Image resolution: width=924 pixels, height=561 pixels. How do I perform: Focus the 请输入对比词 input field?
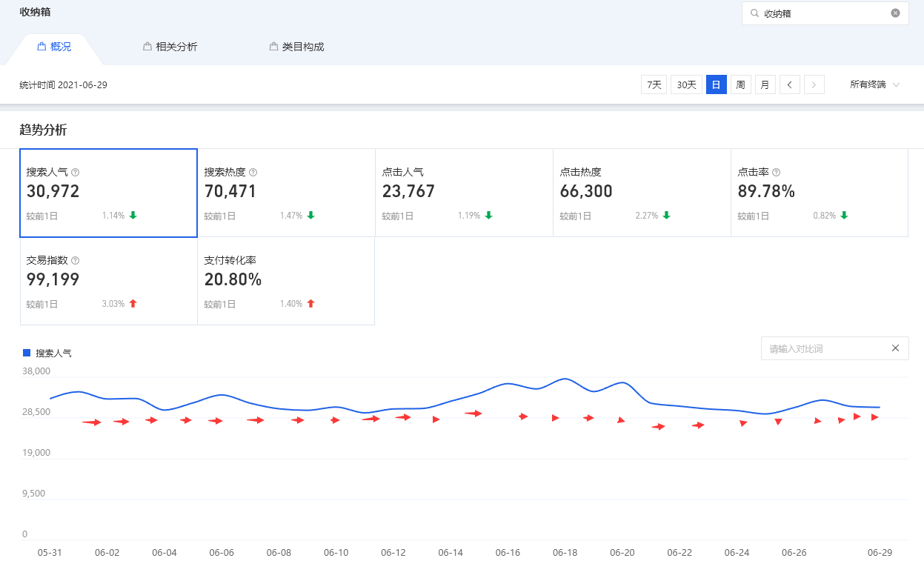(822, 348)
